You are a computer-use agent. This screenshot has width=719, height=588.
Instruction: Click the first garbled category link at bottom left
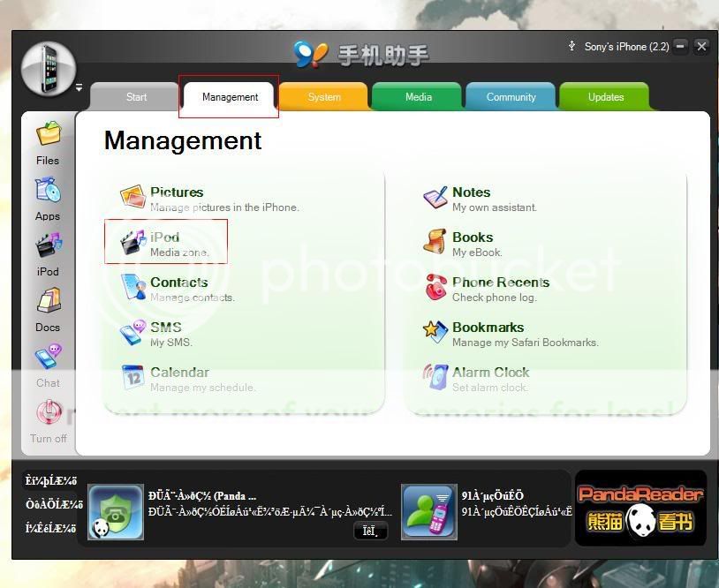[51, 481]
